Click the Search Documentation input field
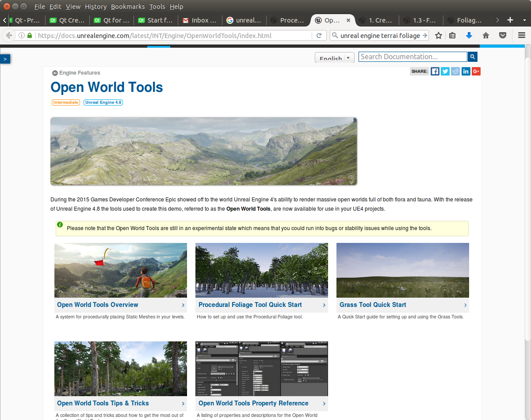The image size is (531, 420). pos(413,57)
